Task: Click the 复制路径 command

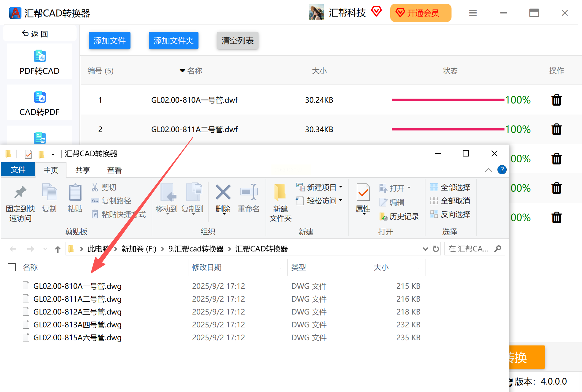Action: (111, 201)
